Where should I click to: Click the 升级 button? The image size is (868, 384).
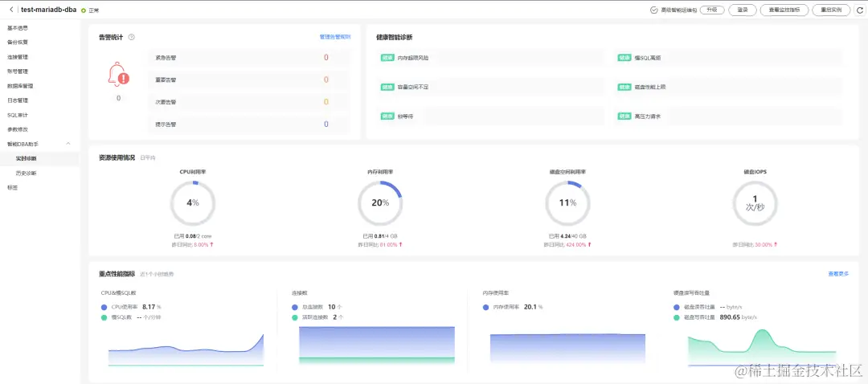[x=712, y=10]
